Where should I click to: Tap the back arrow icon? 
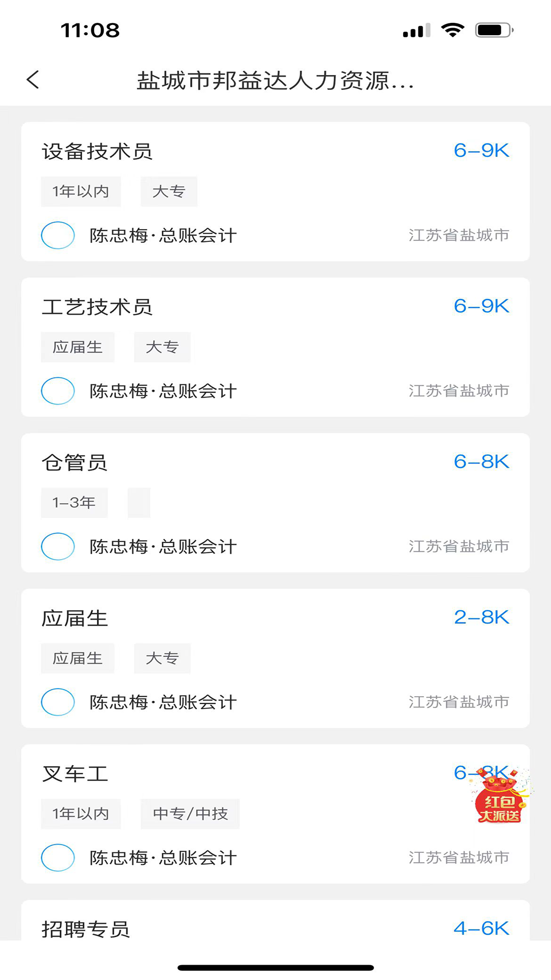pos(33,80)
